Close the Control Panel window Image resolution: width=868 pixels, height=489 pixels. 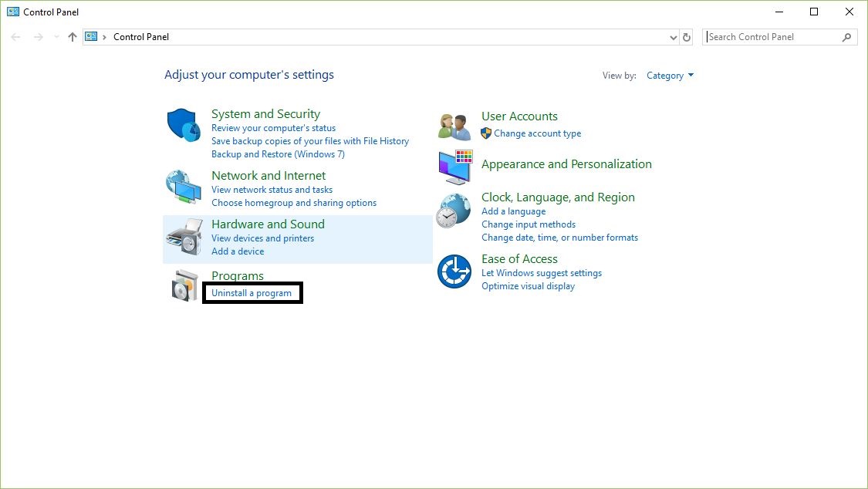pyautogui.click(x=849, y=12)
